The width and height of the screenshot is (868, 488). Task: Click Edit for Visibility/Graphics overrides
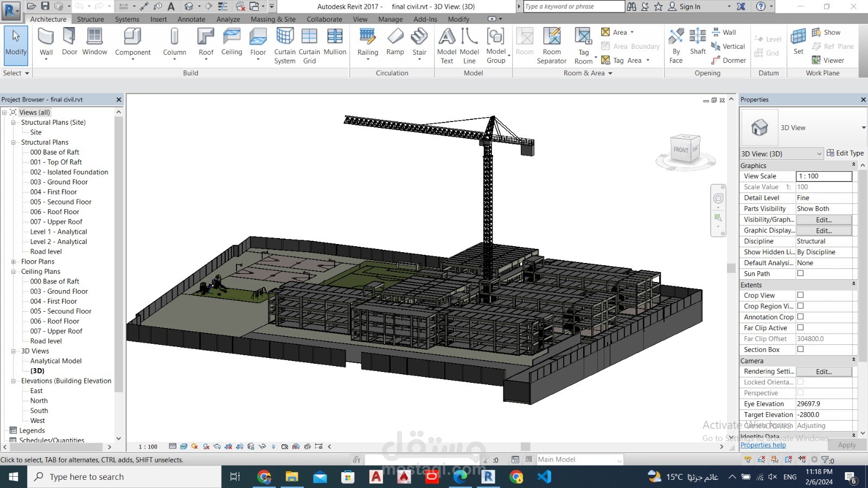824,220
